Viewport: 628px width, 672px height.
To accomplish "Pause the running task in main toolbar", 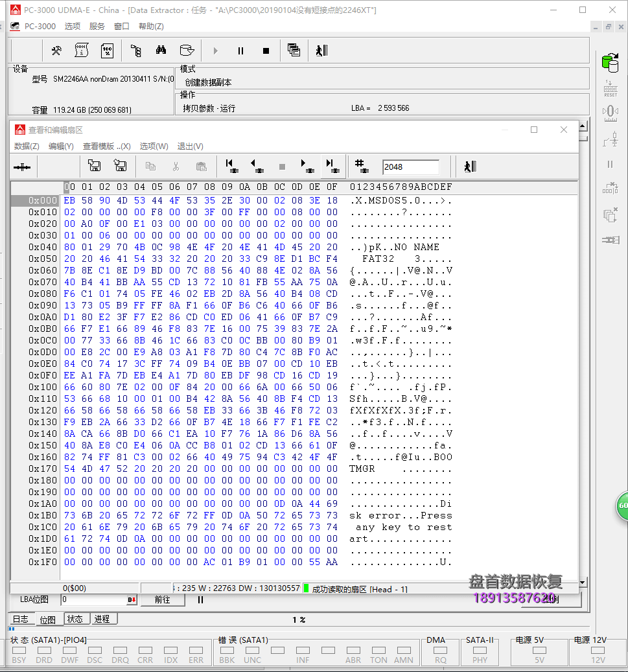I will [241, 51].
